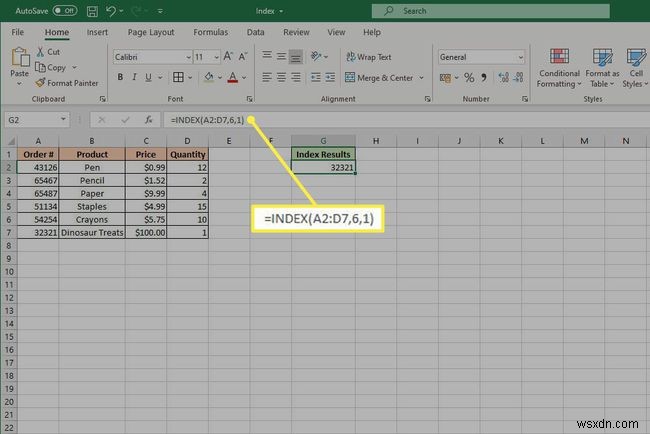Switch to the Insert tab
This screenshot has width=650, height=434.
point(97,32)
